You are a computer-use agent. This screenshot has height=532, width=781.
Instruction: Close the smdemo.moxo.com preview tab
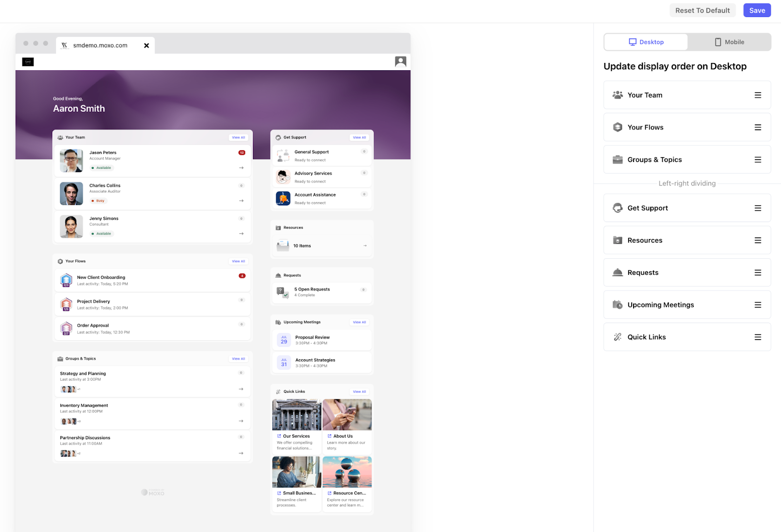coord(146,45)
